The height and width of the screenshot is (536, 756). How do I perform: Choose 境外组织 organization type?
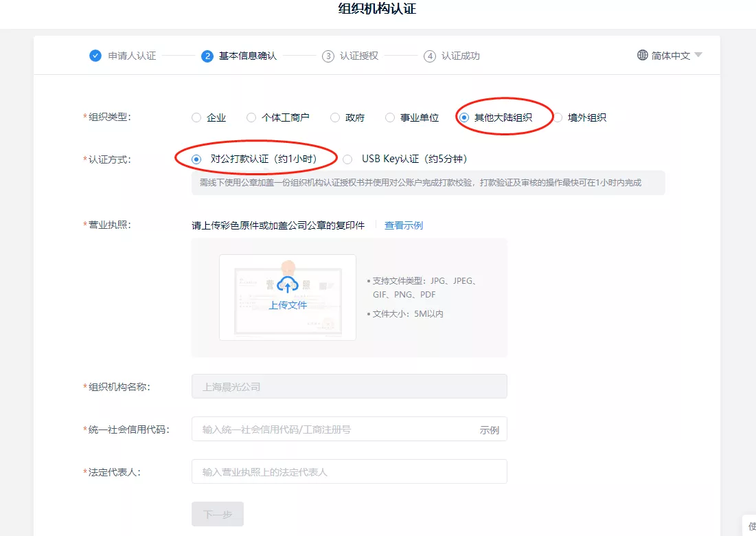558,118
